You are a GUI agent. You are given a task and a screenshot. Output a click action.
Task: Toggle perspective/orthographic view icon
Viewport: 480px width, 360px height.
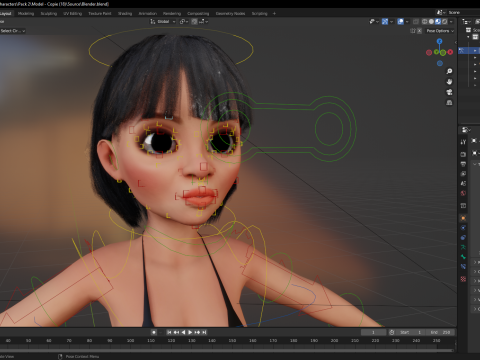coord(449,103)
